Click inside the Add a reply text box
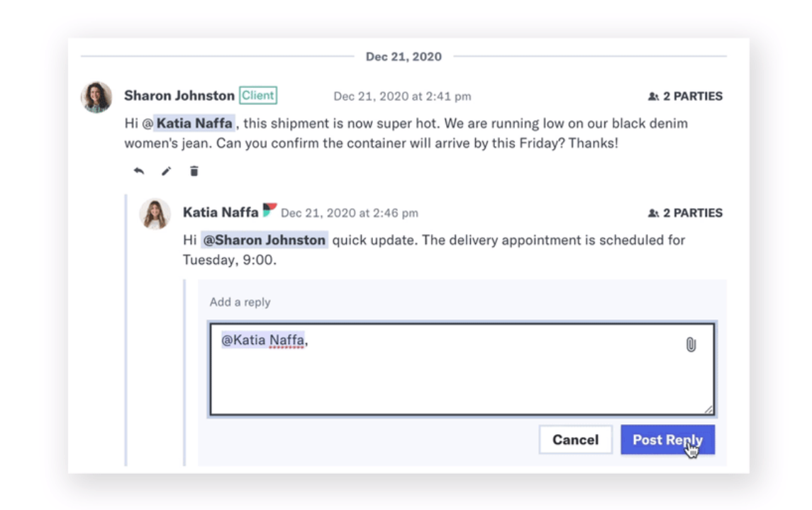Image resolution: width=812 pixels, height=510 pixels. (462, 369)
